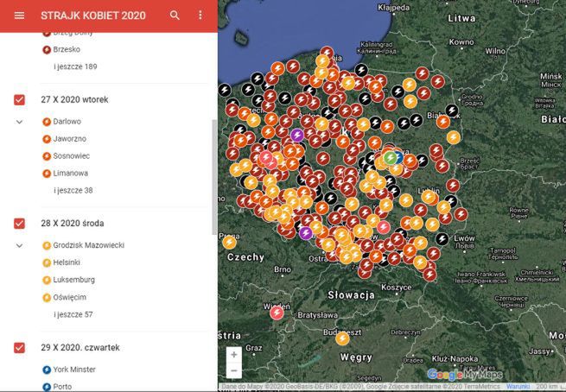Image resolution: width=566 pixels, height=392 pixels.
Task: Click the pink marker near Wiedeń
Action: coord(277,313)
